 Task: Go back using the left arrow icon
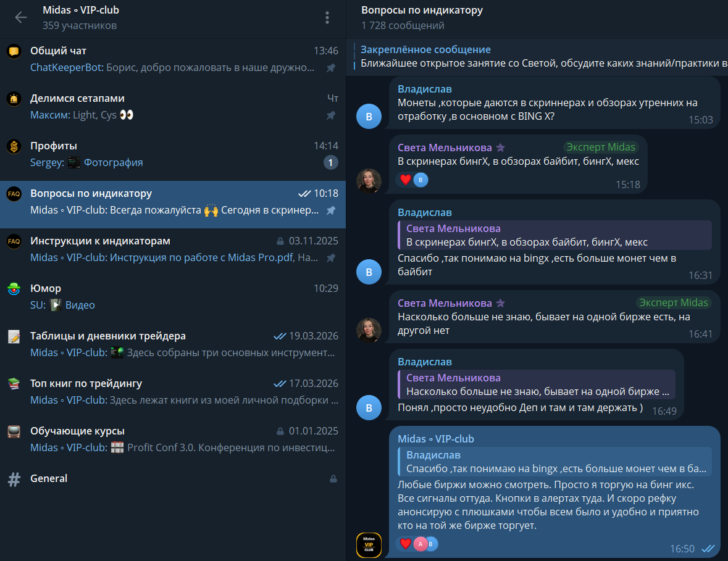pos(21,18)
